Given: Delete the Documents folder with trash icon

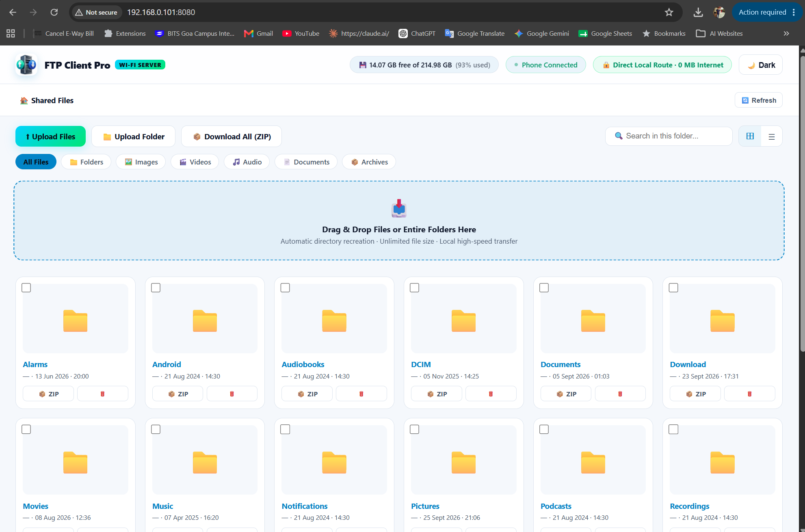Looking at the screenshot, I should (620, 394).
